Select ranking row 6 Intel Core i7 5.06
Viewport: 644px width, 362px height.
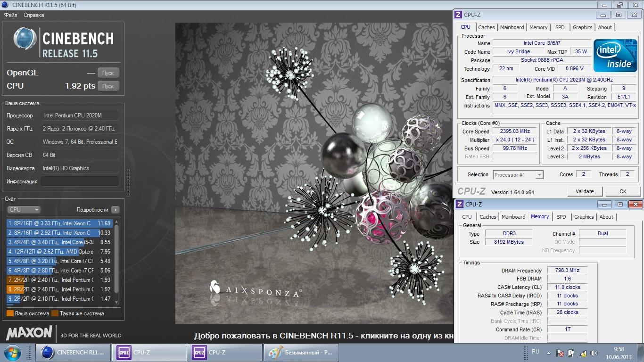[x=59, y=271]
